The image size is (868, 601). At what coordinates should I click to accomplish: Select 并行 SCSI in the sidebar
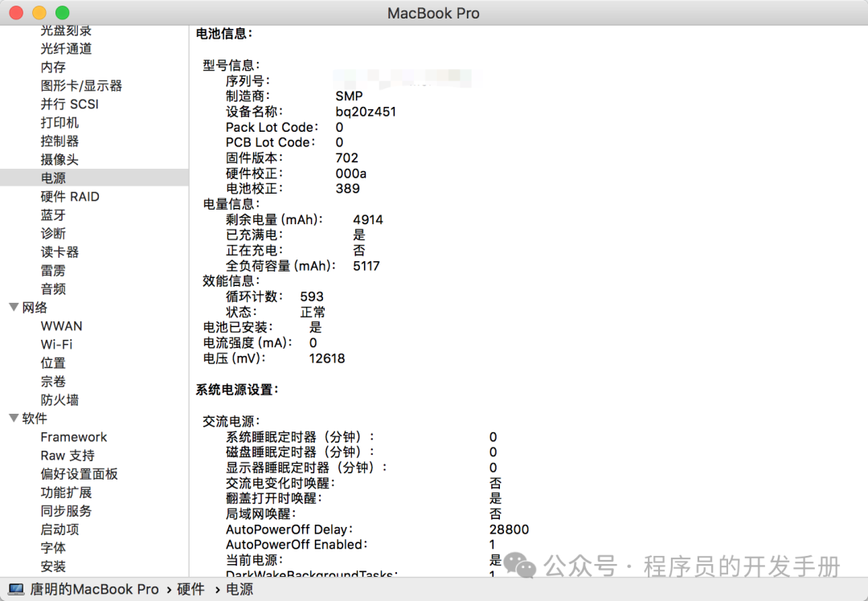[69, 104]
